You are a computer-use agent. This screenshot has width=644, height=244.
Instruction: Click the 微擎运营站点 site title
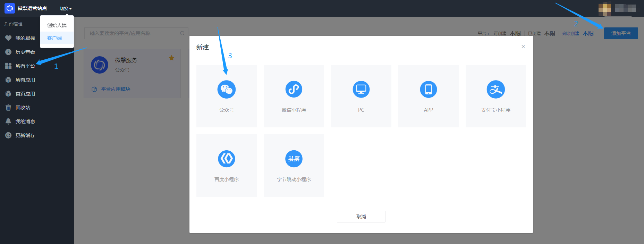(34, 8)
